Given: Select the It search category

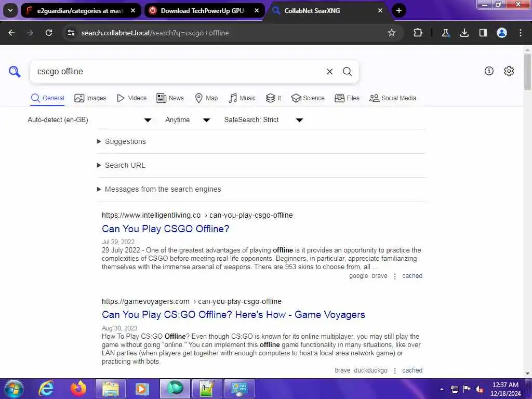Looking at the screenshot, I should [273, 98].
